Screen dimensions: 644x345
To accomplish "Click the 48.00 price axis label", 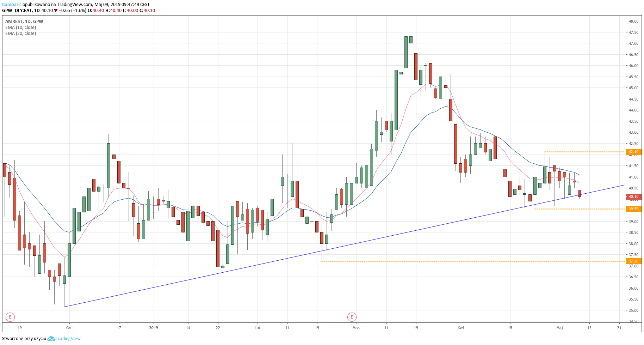I will 633,21.
